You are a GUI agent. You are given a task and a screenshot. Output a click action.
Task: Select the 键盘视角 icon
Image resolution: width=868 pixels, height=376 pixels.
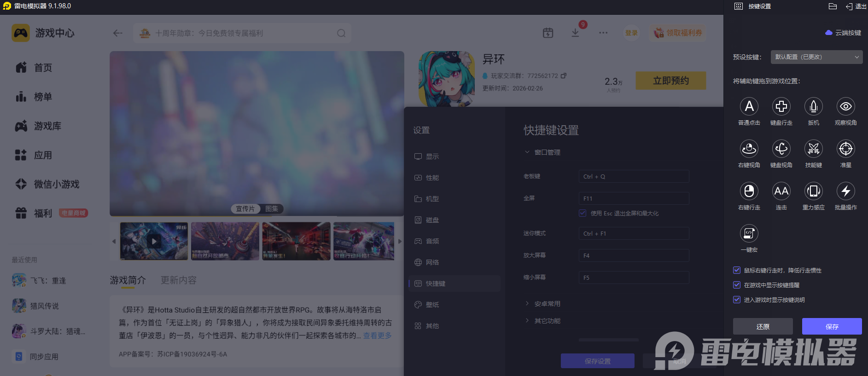[x=781, y=149]
